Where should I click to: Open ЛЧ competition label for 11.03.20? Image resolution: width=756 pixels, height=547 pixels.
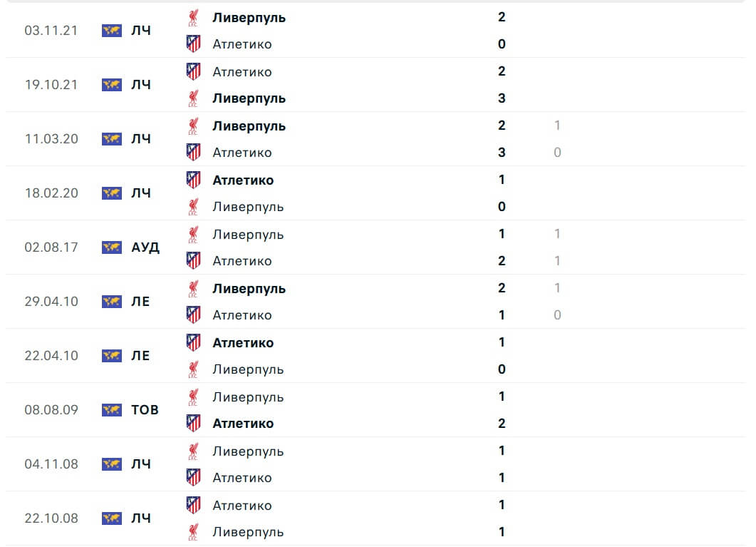tap(141, 139)
